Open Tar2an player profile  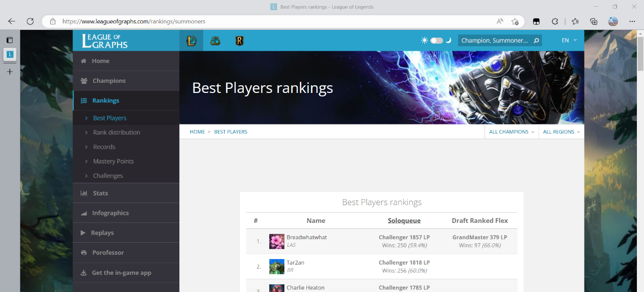(295, 263)
